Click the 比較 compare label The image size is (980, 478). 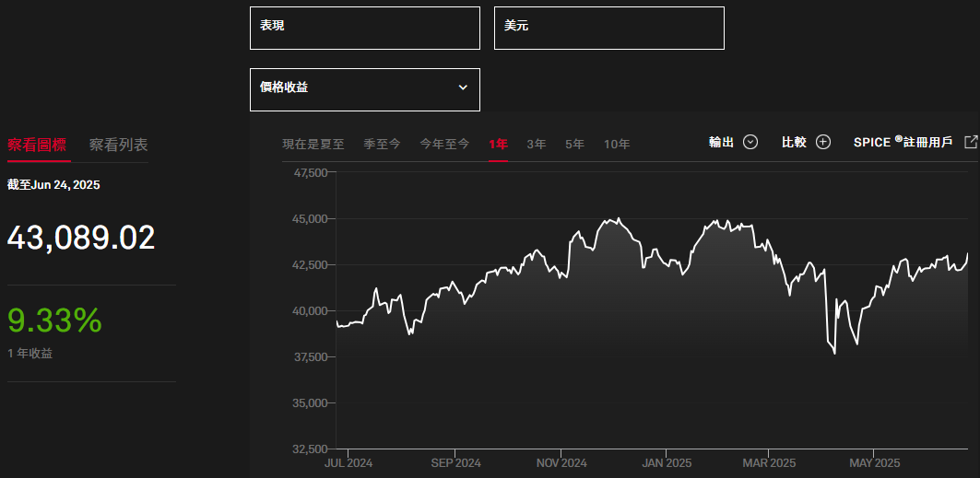tap(795, 142)
